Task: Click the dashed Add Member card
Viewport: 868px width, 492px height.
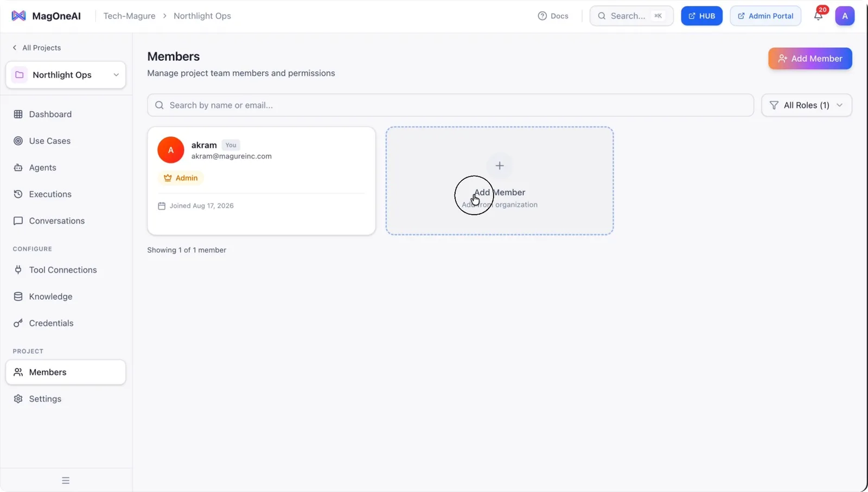Action: coord(500,181)
